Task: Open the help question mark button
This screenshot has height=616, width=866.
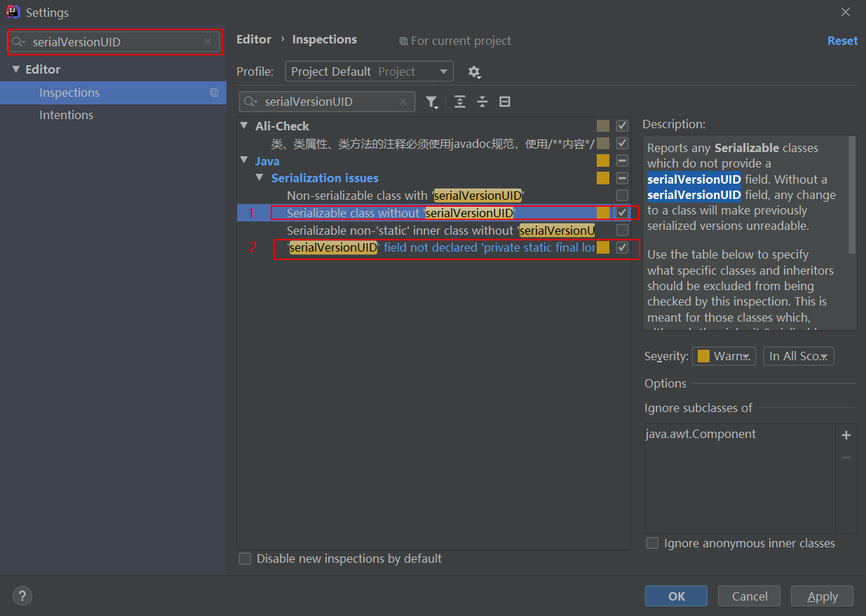Action: pos(22,596)
